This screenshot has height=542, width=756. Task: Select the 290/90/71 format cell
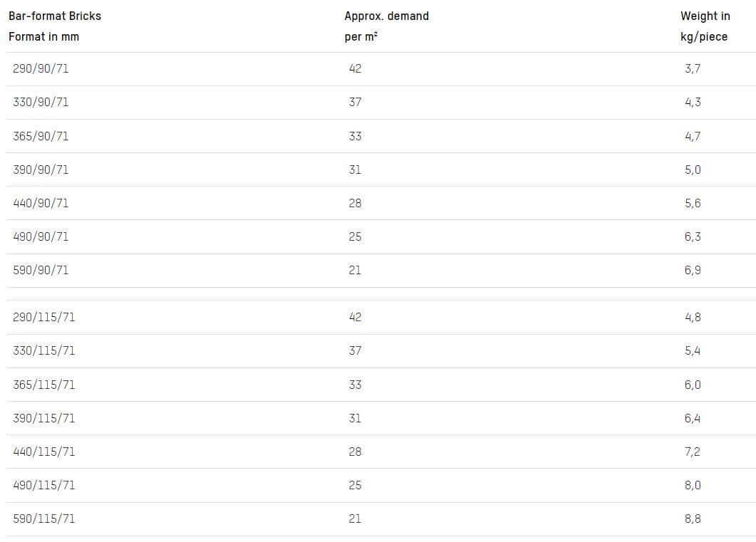point(41,68)
